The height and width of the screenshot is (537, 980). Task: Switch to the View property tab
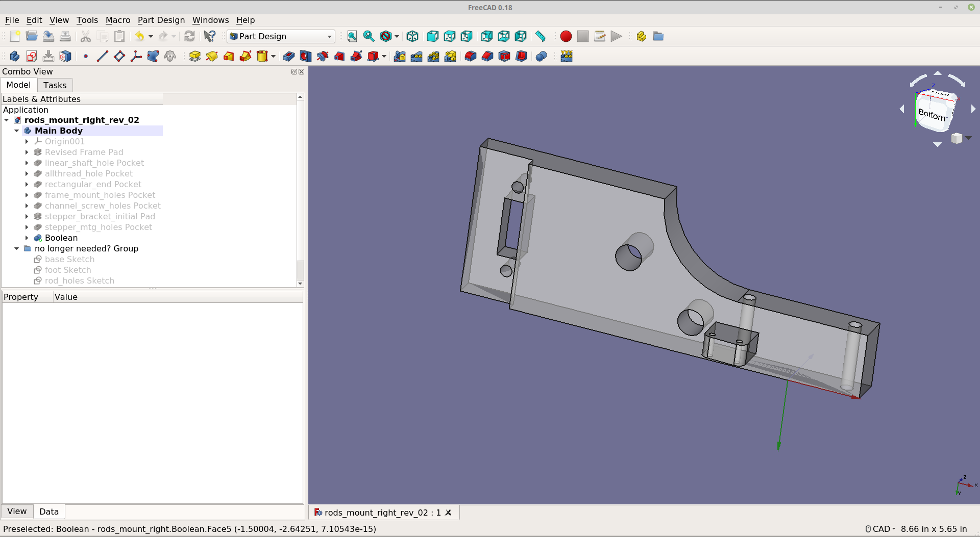tap(17, 511)
